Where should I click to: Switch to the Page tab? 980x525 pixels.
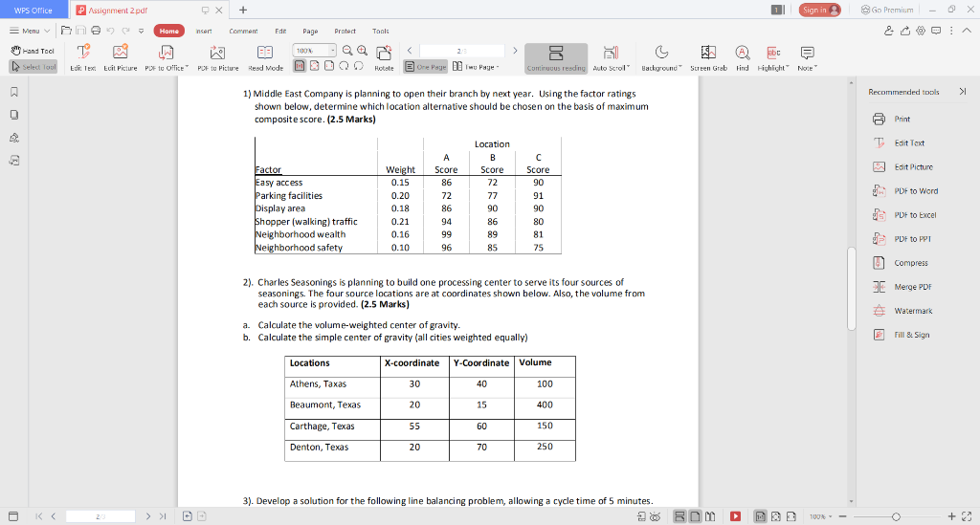[x=310, y=31]
